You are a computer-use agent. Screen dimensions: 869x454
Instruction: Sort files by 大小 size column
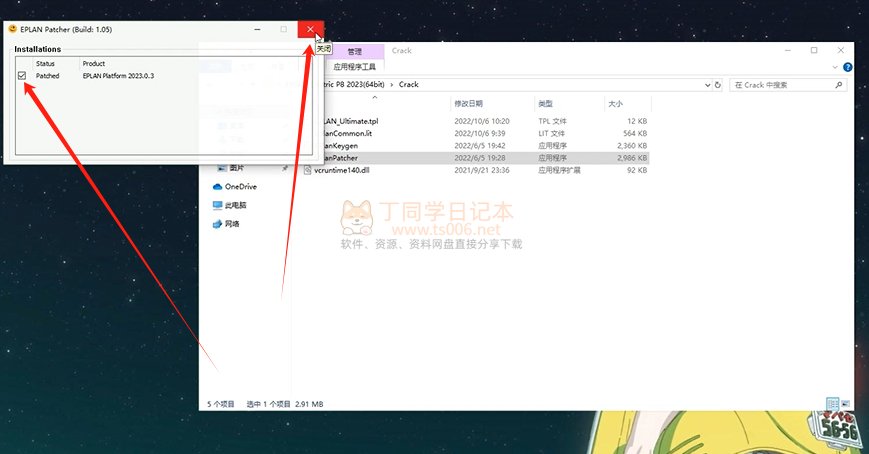click(614, 104)
